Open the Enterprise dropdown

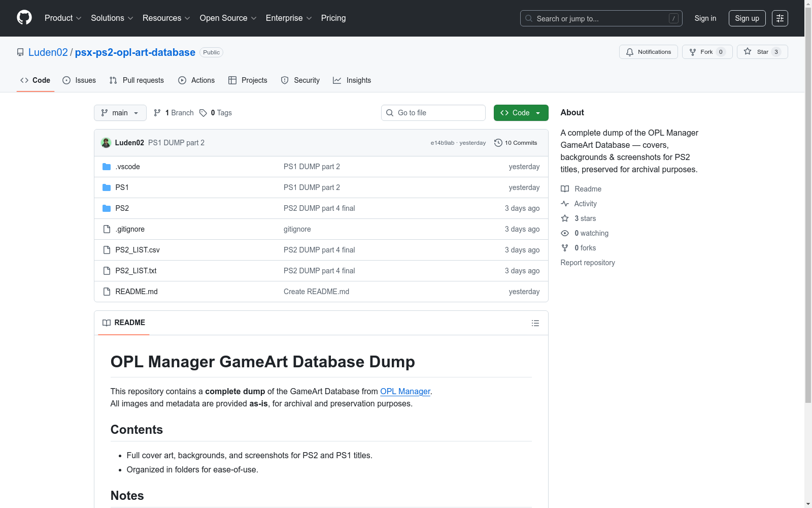(x=289, y=18)
